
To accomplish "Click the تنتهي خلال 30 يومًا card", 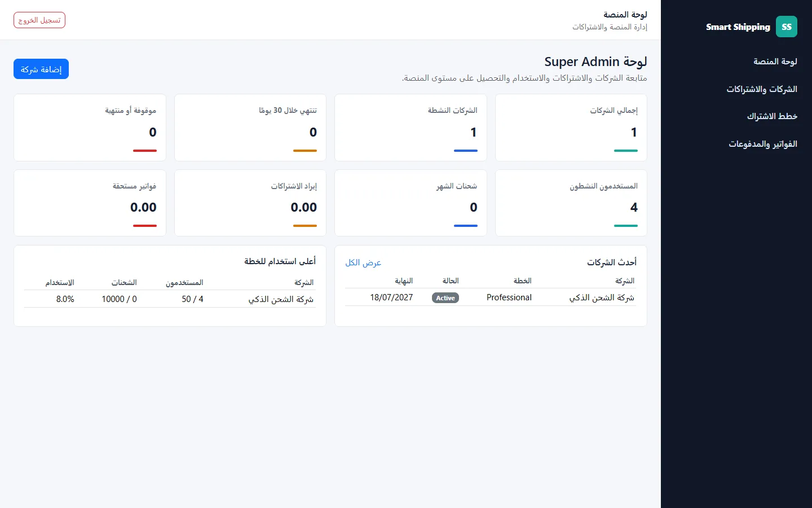I will (x=250, y=128).
